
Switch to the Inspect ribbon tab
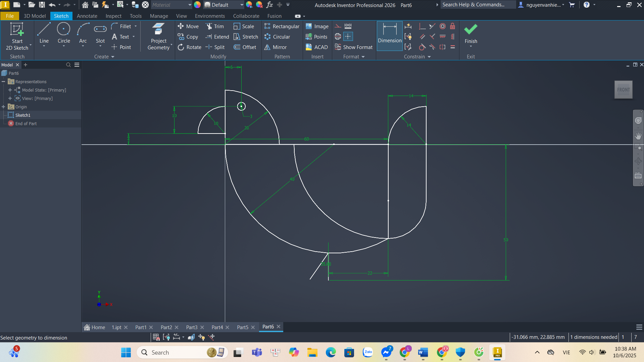coord(113,16)
